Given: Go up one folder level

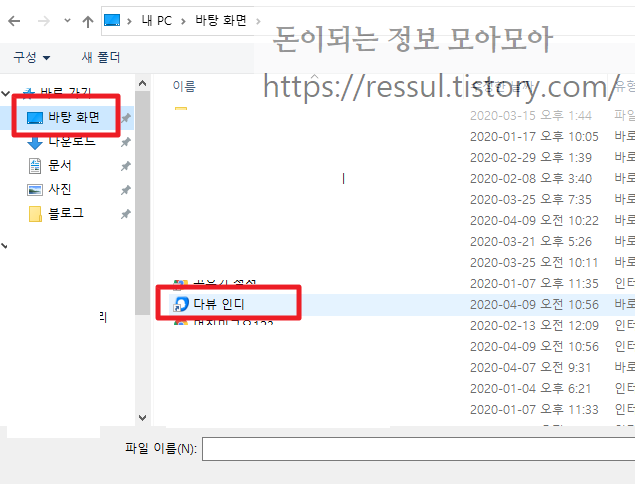Looking at the screenshot, I should coord(87,21).
